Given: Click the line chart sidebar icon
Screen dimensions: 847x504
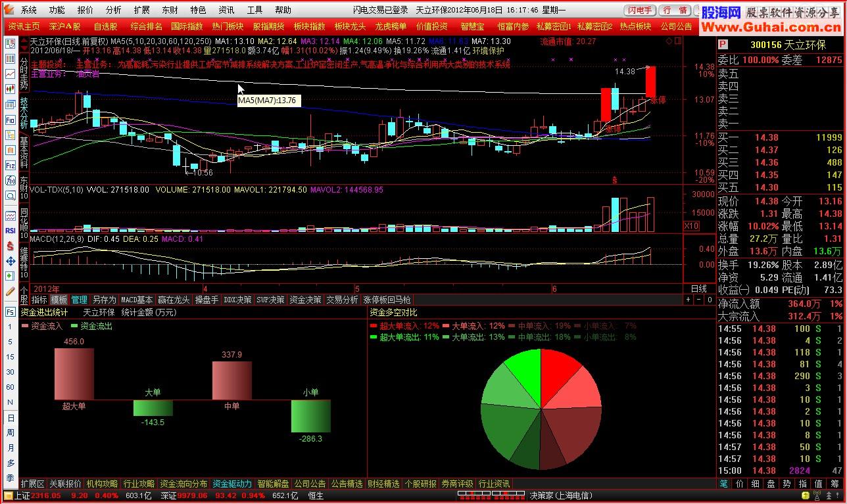Looking at the screenshot, I should [x=11, y=74].
